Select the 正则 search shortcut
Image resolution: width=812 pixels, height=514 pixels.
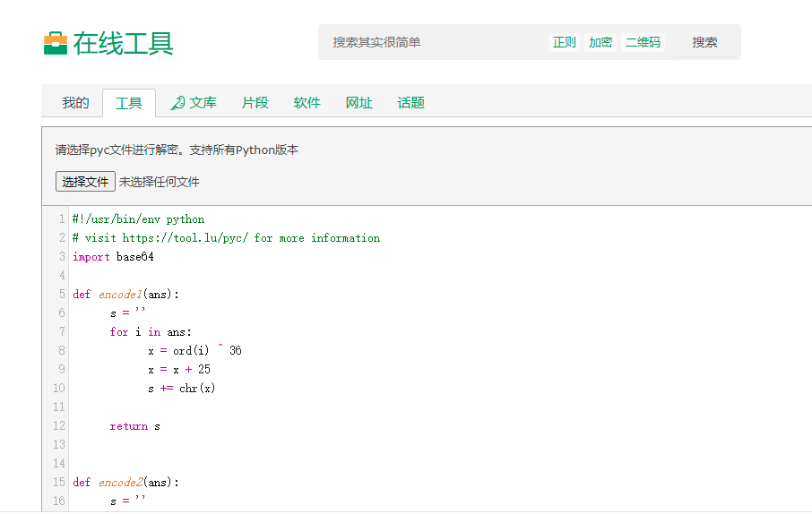(564, 42)
